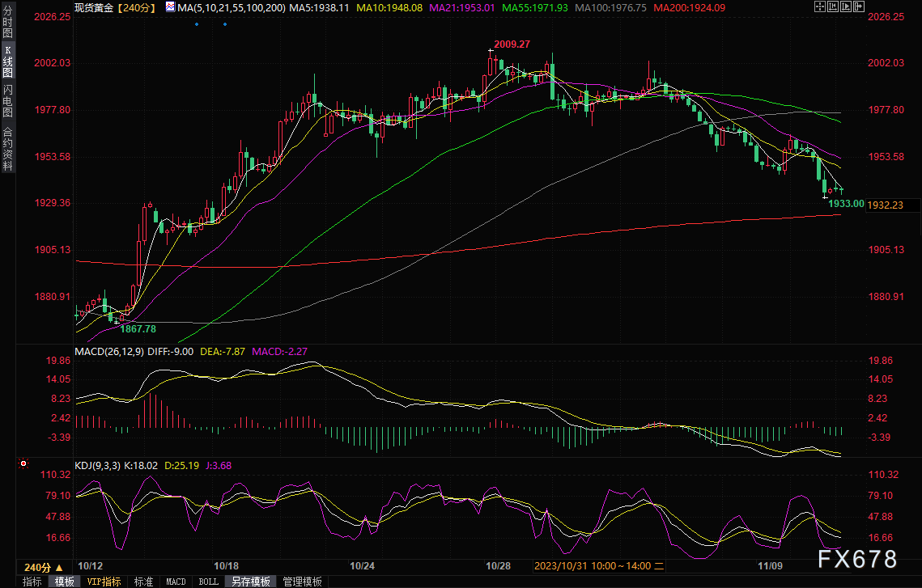Click the second blue dot marker

(x=225, y=23)
